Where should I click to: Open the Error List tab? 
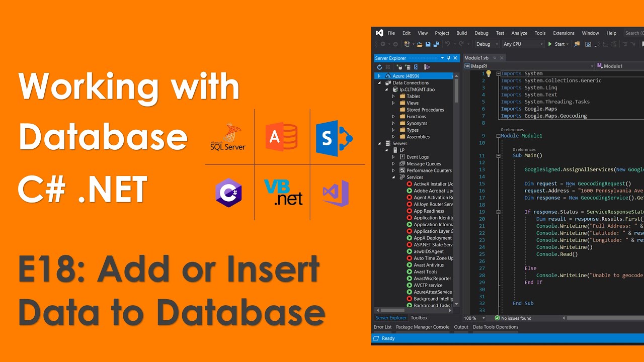tap(382, 327)
